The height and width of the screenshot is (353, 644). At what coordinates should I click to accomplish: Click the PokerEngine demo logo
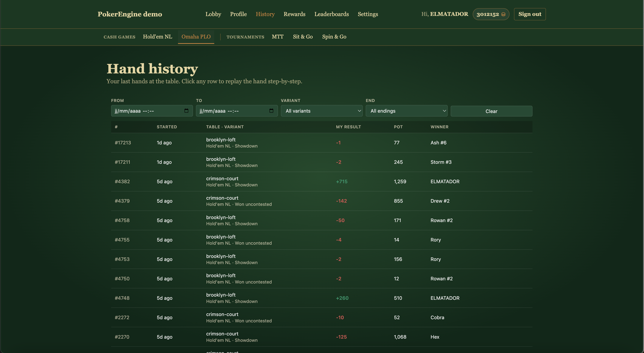[x=130, y=14]
